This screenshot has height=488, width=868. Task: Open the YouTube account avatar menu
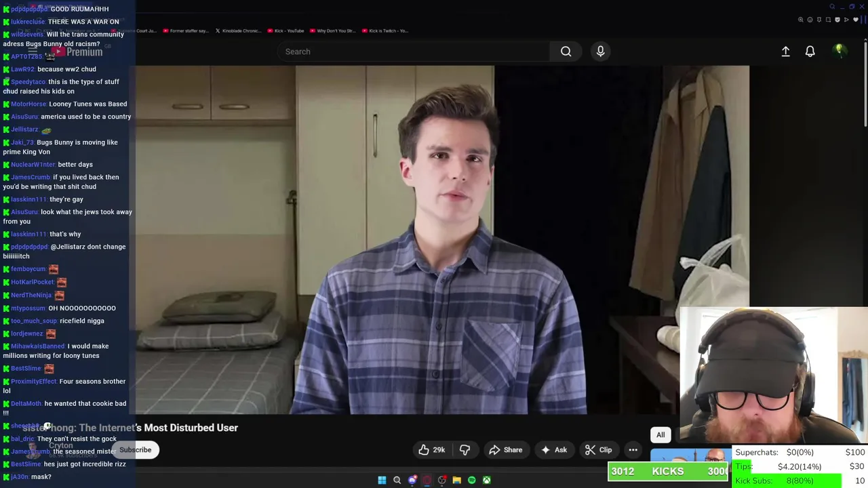tap(840, 51)
